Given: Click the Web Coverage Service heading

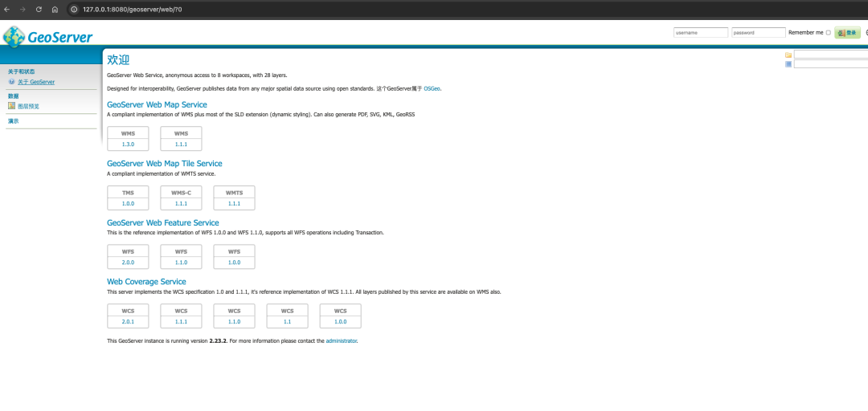Looking at the screenshot, I should point(146,282).
